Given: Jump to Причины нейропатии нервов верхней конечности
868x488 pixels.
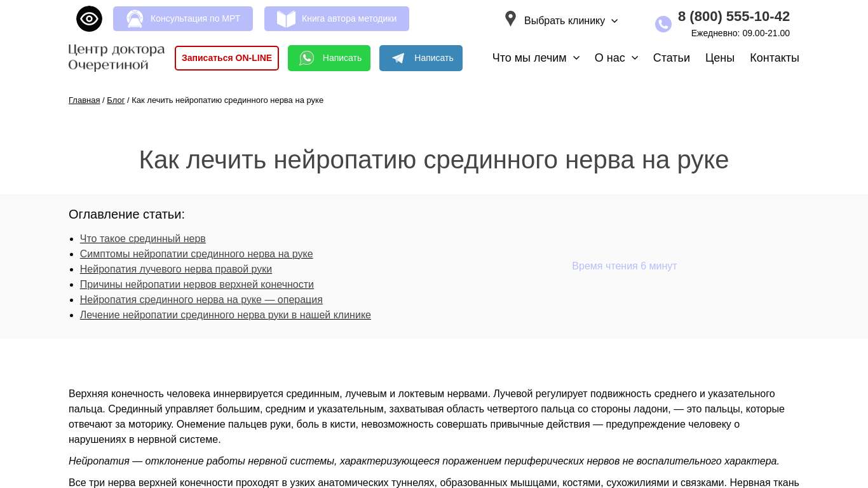Looking at the screenshot, I should tap(196, 285).
